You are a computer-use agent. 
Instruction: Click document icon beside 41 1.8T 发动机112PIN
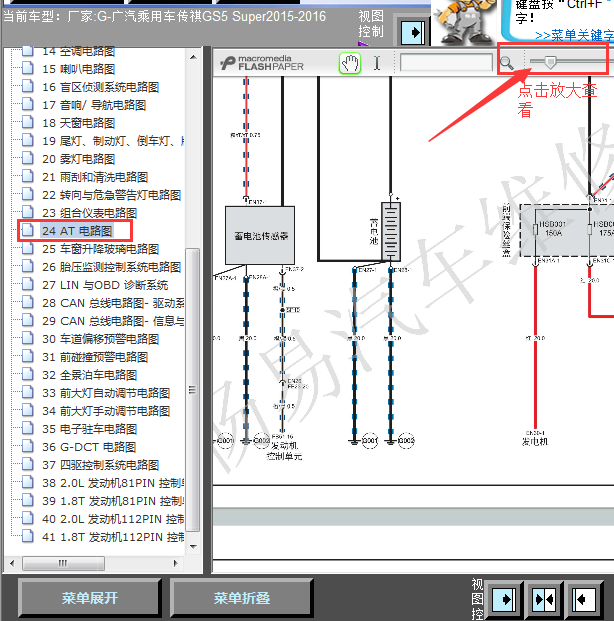28,536
